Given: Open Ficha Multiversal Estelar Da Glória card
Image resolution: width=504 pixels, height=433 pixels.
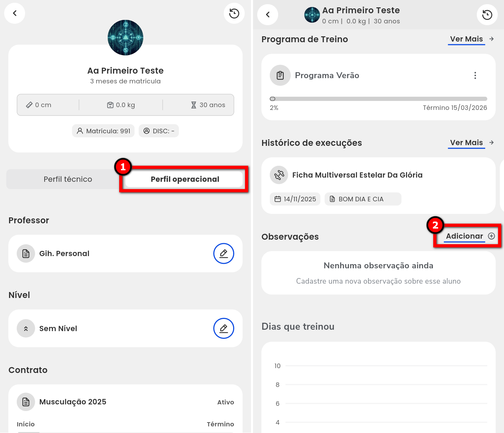Looking at the screenshot, I should 357,175.
